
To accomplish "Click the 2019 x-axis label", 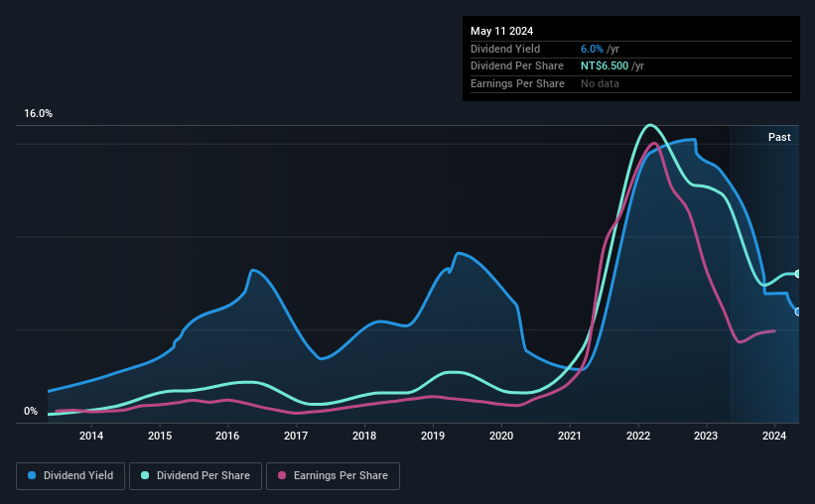I will pyautogui.click(x=433, y=436).
